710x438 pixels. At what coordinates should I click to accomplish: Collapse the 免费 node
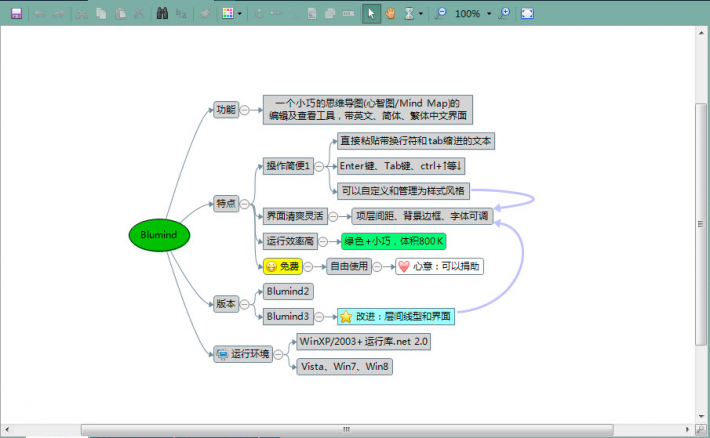tap(308, 266)
